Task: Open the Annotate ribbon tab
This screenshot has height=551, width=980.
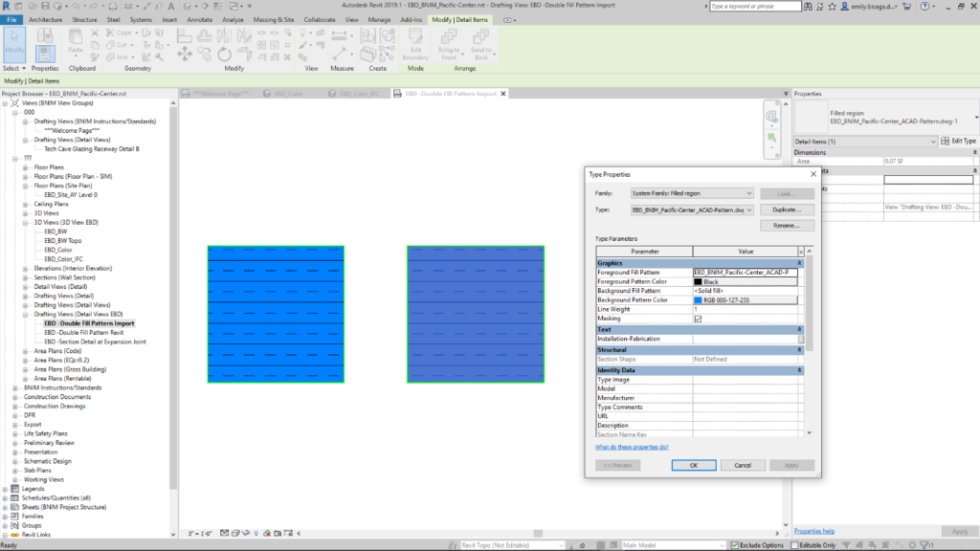Action: tap(200, 19)
